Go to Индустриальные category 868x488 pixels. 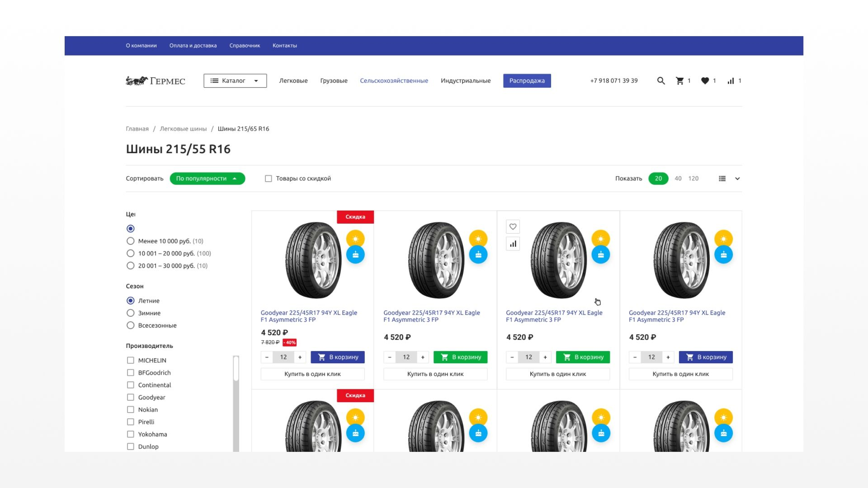466,81
